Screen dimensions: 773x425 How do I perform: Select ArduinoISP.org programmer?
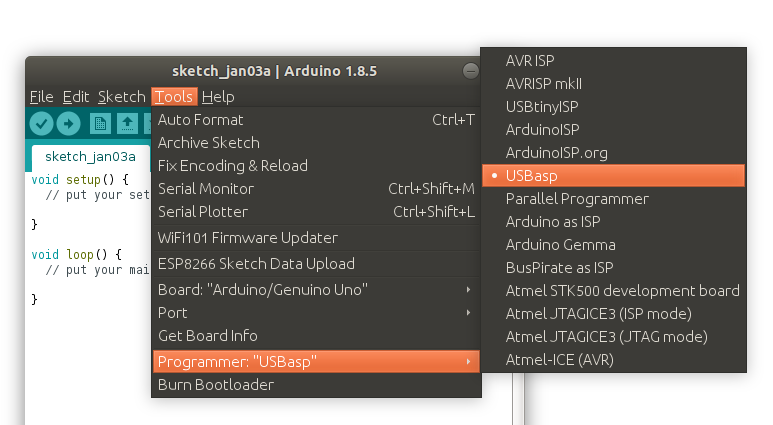coord(613,153)
